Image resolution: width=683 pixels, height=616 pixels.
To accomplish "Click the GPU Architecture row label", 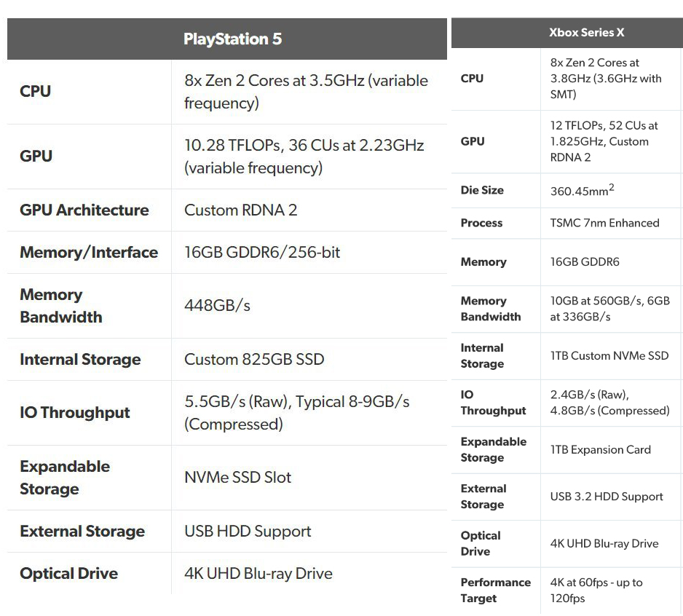I will (x=84, y=210).
